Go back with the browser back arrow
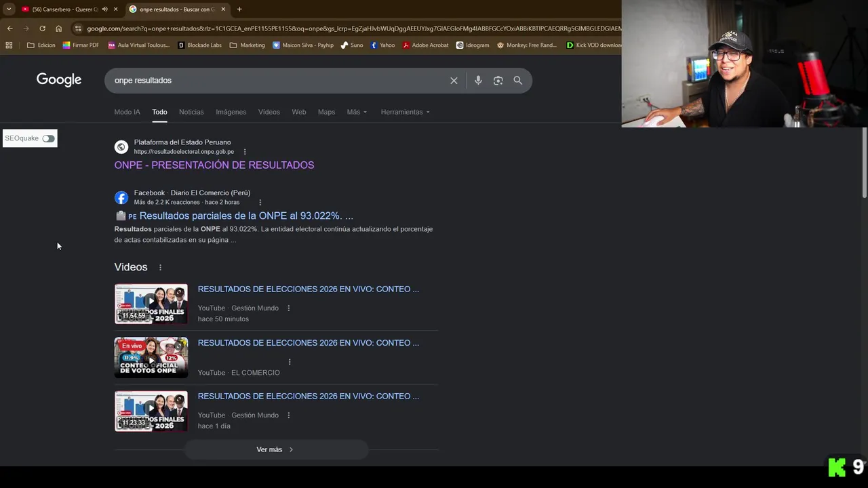Viewport: 868px width, 488px height. click(9, 28)
